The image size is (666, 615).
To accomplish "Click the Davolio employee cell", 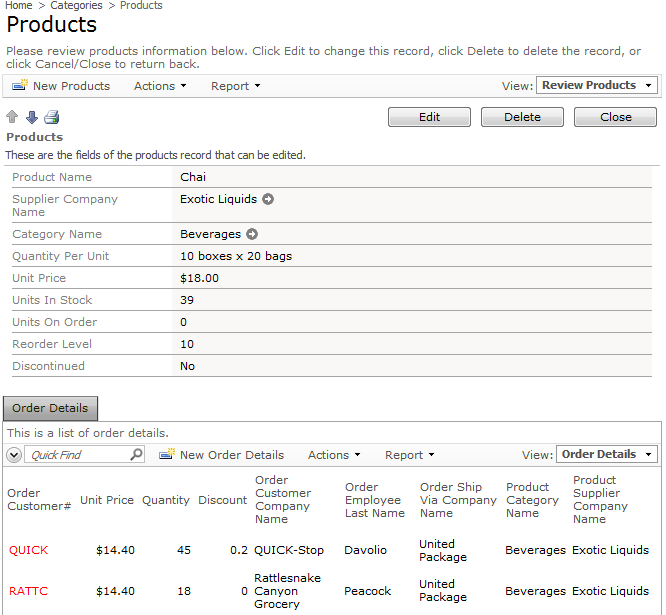I will coord(365,550).
